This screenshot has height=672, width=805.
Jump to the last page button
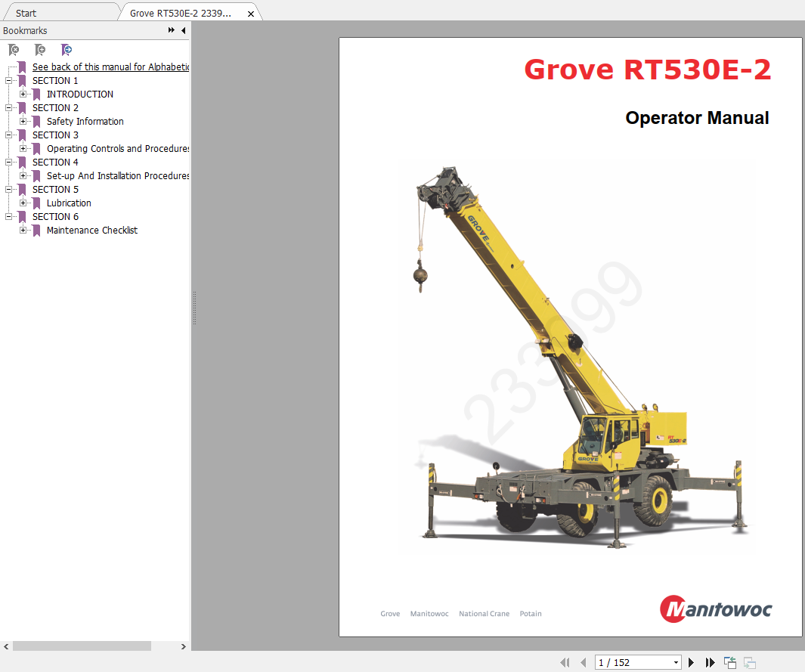710,662
